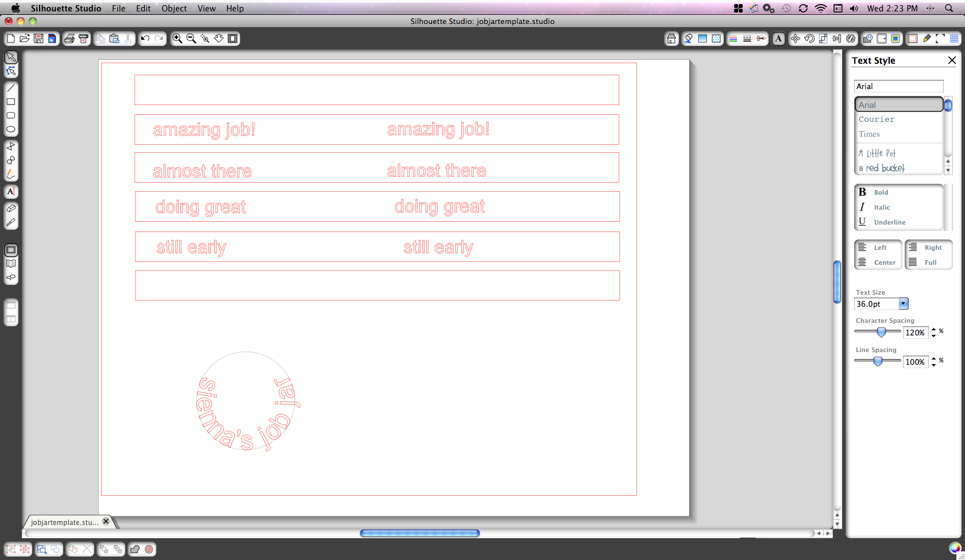The height and width of the screenshot is (560, 965).
Task: Select the Knife tool
Action: 11,222
